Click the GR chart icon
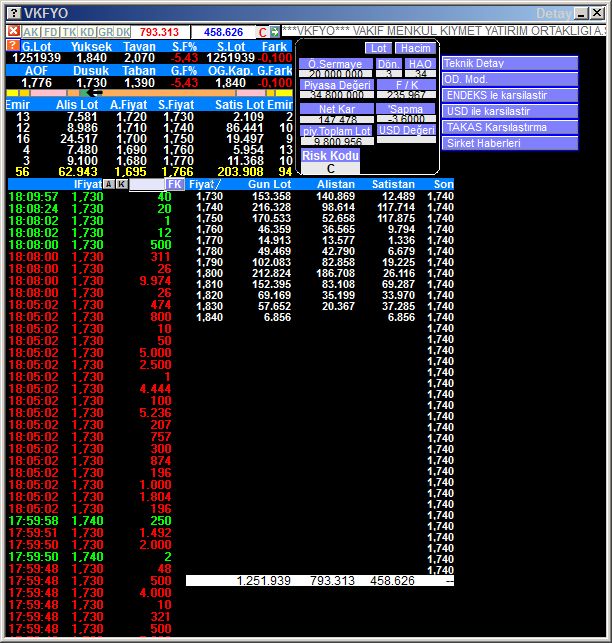 (x=105, y=32)
